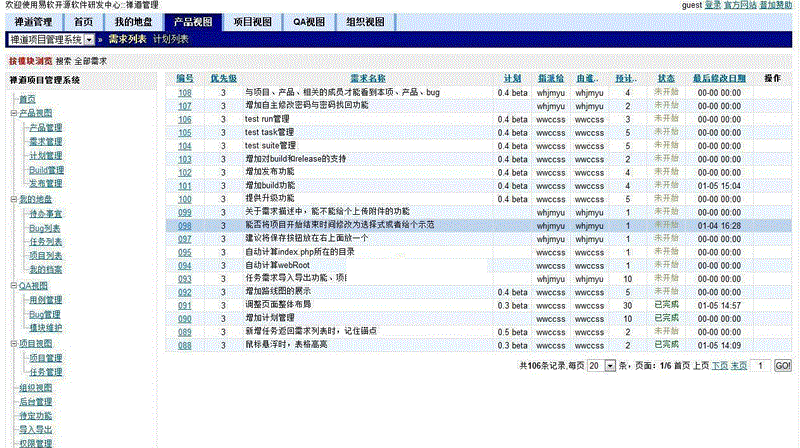This screenshot has height=448, width=800.
Task: Select the 产品视图 top tab
Action: 193,22
